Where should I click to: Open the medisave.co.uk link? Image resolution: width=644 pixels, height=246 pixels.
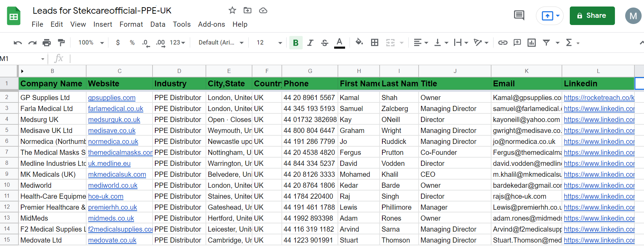click(111, 131)
